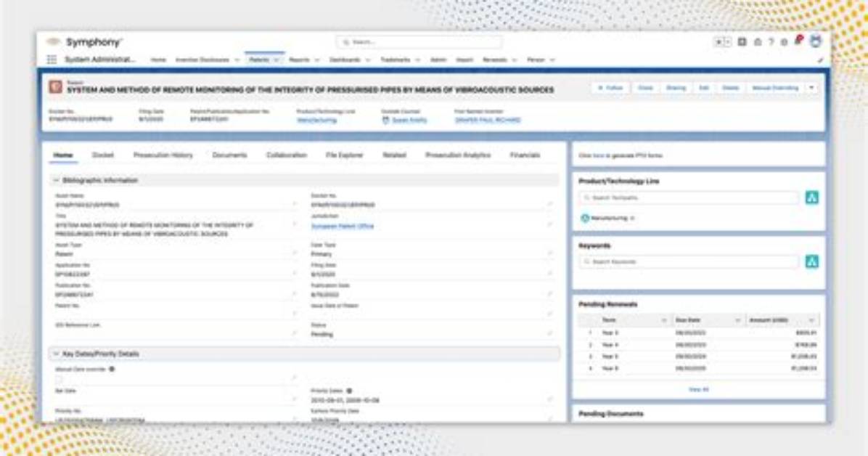Click the Outside Counsel contact icon

point(386,120)
